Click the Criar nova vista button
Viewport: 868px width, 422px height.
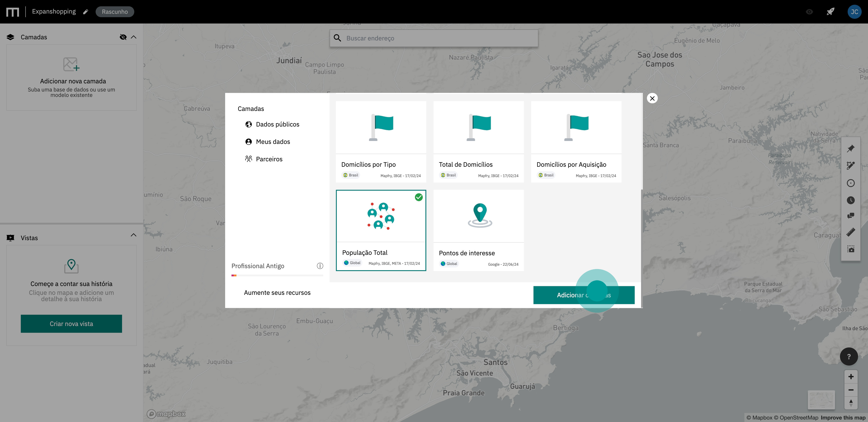71,324
